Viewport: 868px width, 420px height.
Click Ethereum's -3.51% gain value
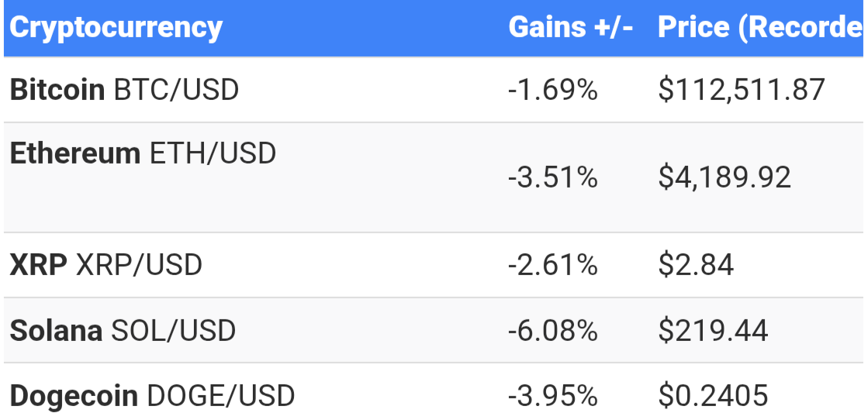click(x=552, y=177)
